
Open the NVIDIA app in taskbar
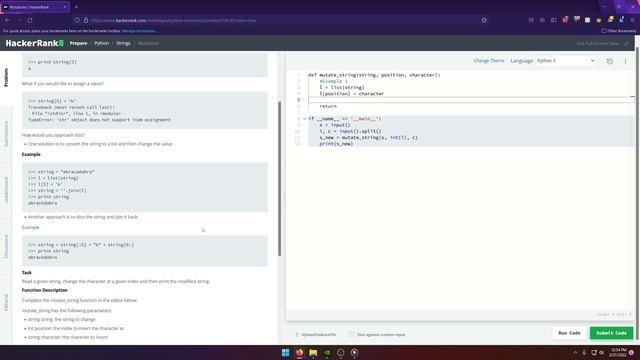327,353
